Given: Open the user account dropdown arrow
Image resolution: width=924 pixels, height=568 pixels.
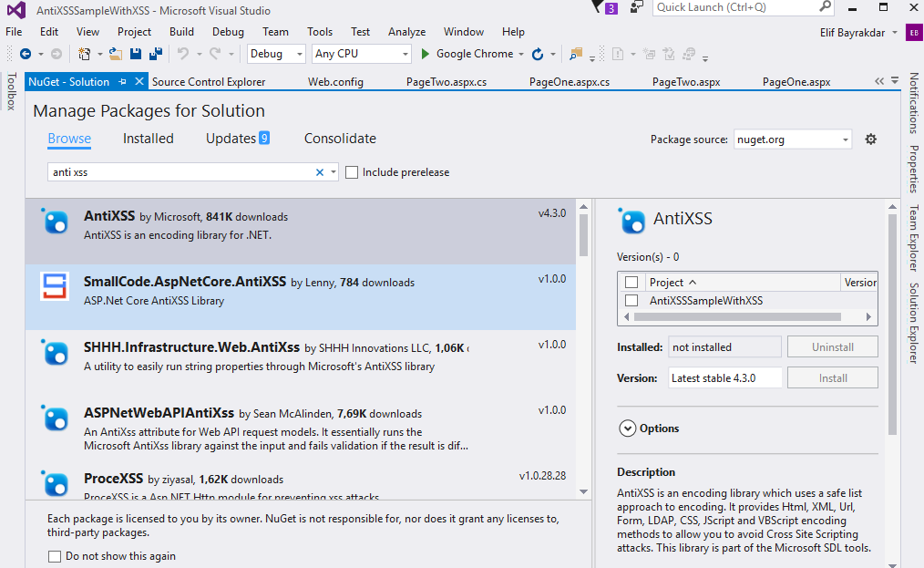Looking at the screenshot, I should (x=895, y=33).
